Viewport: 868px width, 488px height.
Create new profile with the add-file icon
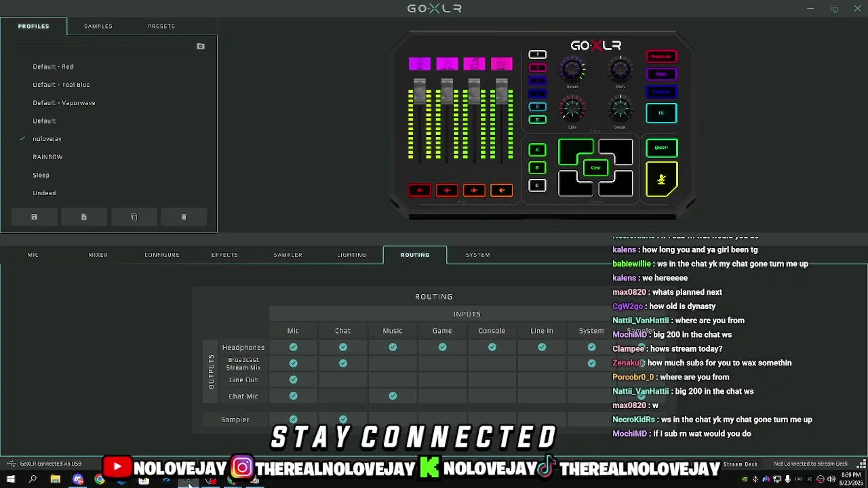pyautogui.click(x=84, y=217)
